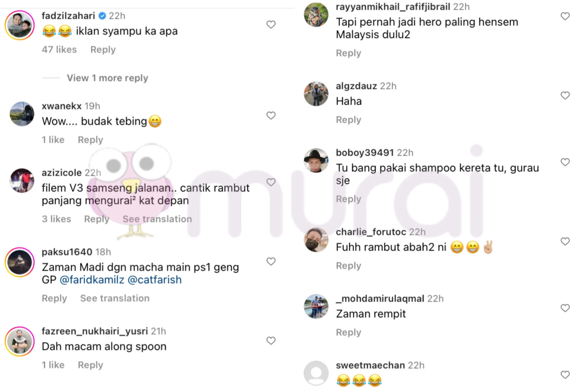
Task: Expand View 1 more reply
Action: pyautogui.click(x=108, y=78)
